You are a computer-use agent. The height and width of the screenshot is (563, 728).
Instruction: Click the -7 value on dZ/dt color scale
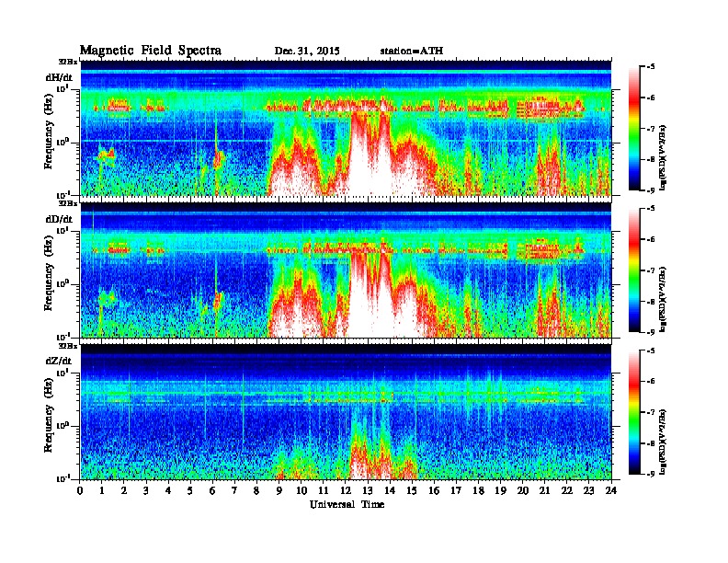tap(651, 412)
